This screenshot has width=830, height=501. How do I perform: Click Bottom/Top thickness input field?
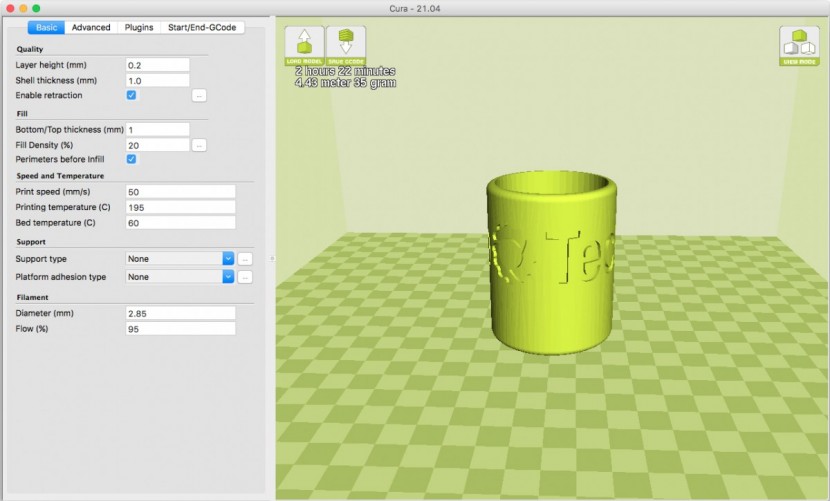[158, 130]
